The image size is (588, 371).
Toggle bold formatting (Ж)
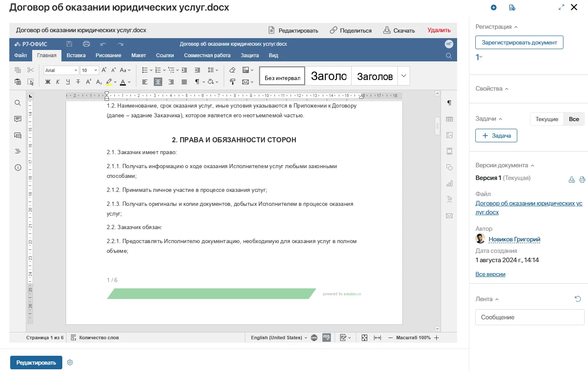(48, 82)
